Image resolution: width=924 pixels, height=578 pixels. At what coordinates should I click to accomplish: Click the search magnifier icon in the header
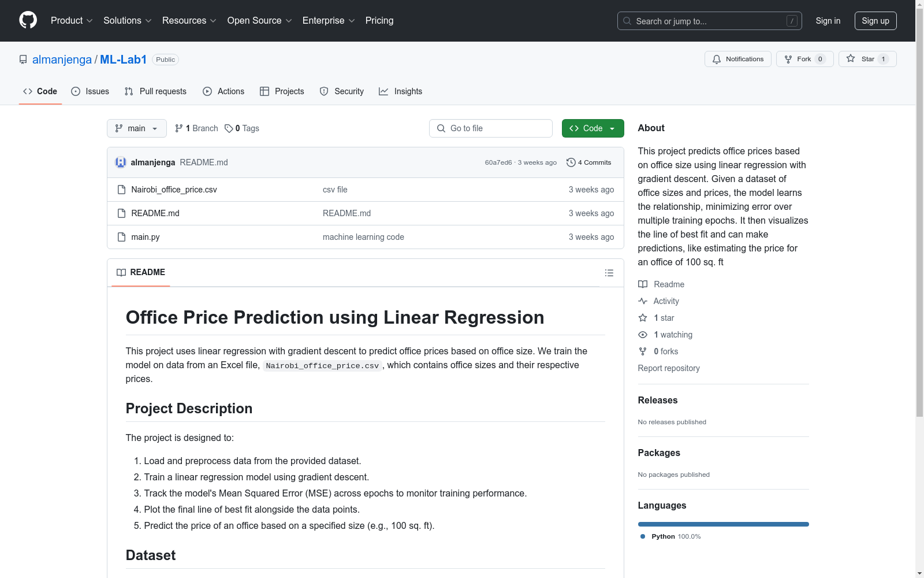pos(627,21)
